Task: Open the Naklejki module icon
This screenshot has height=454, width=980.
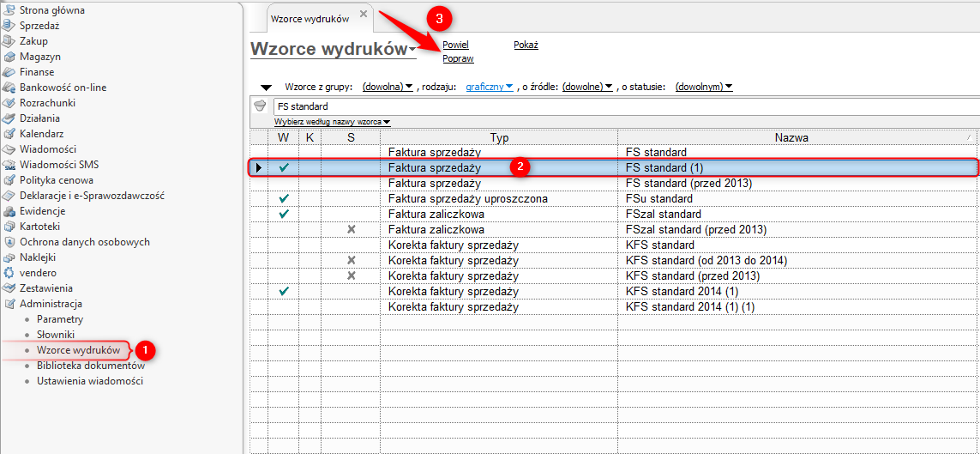Action: [x=9, y=257]
